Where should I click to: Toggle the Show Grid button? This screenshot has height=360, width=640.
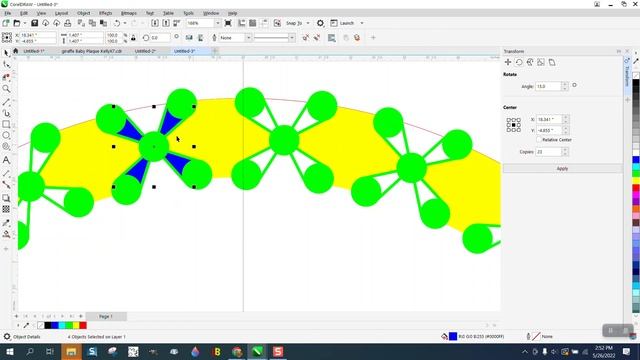click(253, 23)
